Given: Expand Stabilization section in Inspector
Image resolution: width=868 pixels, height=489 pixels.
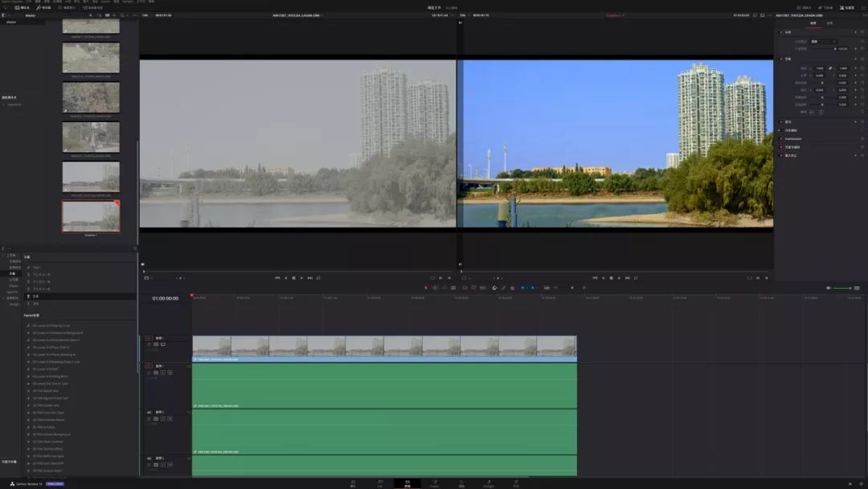Looking at the screenshot, I should (792, 138).
